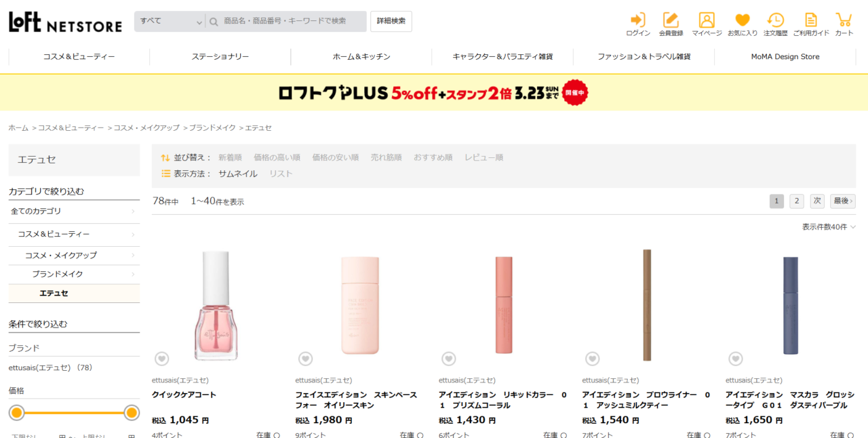Go to next page (次)
The width and height of the screenshot is (868, 438).
[x=817, y=201]
